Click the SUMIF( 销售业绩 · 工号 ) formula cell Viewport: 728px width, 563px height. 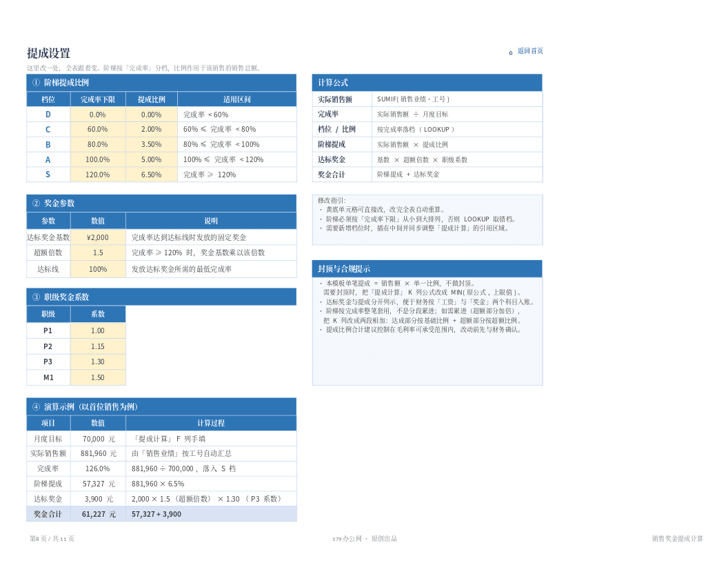(457, 99)
